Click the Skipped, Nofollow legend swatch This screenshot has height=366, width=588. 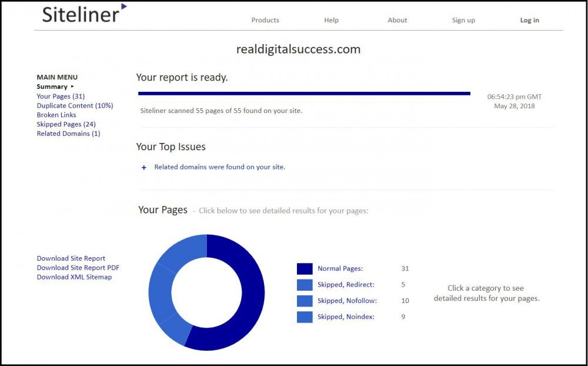305,301
